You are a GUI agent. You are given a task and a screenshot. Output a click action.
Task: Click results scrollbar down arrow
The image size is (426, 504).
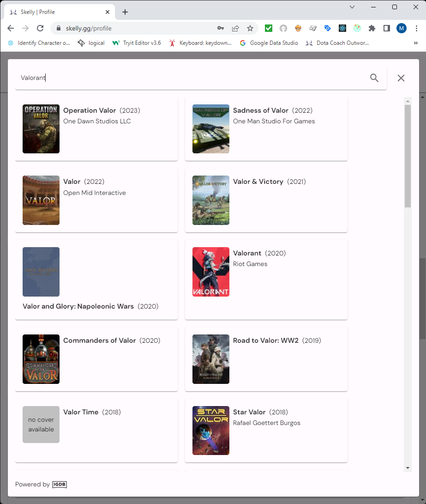pyautogui.click(x=408, y=468)
